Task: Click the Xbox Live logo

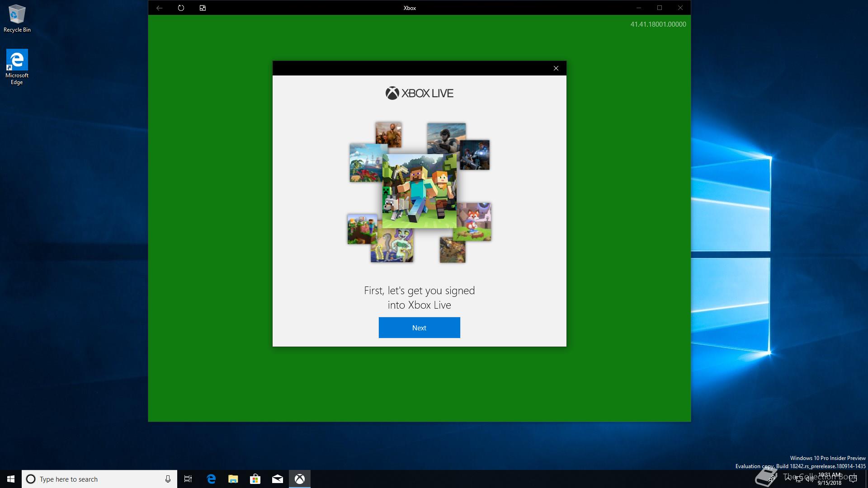Action: tap(419, 93)
